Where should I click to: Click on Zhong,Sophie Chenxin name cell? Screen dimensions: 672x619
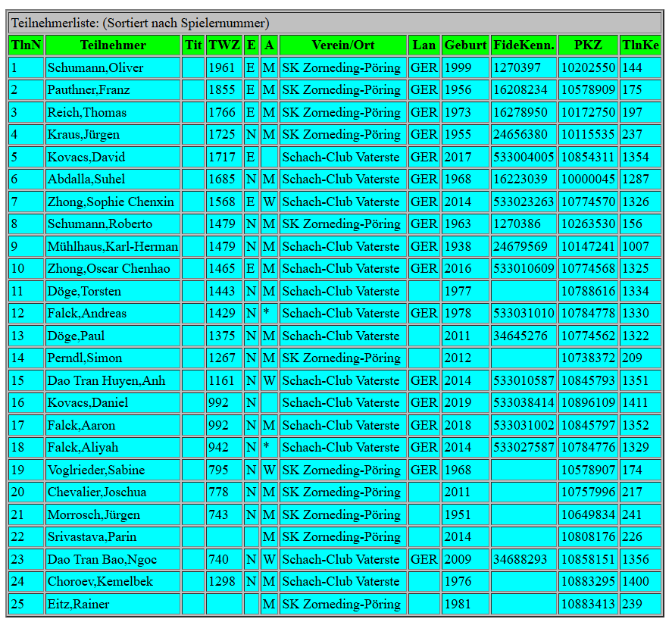pyautogui.click(x=111, y=202)
